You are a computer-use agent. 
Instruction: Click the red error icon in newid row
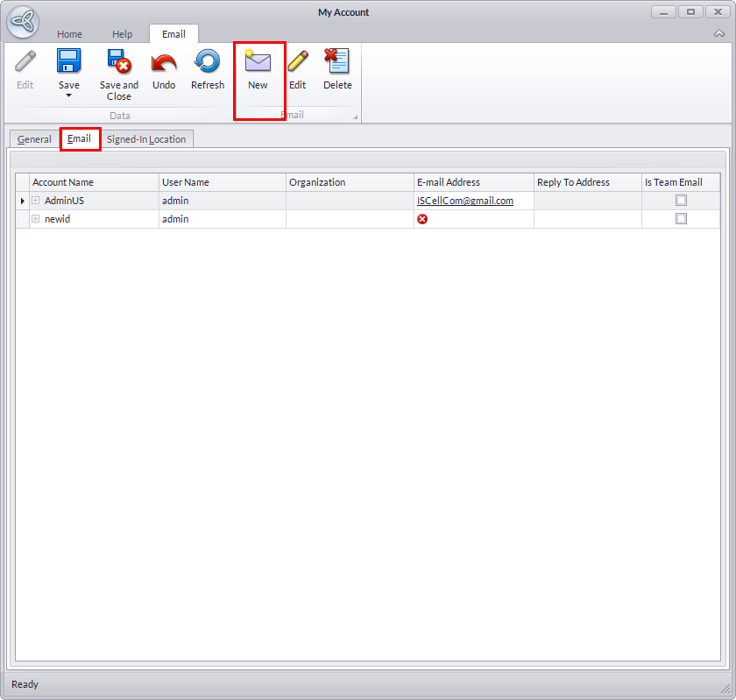(x=422, y=219)
